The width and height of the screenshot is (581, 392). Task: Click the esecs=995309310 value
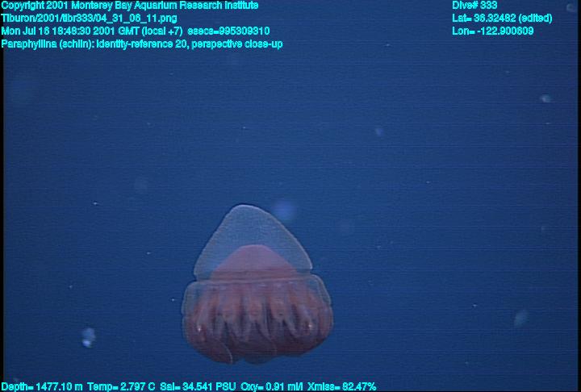pyautogui.click(x=228, y=31)
